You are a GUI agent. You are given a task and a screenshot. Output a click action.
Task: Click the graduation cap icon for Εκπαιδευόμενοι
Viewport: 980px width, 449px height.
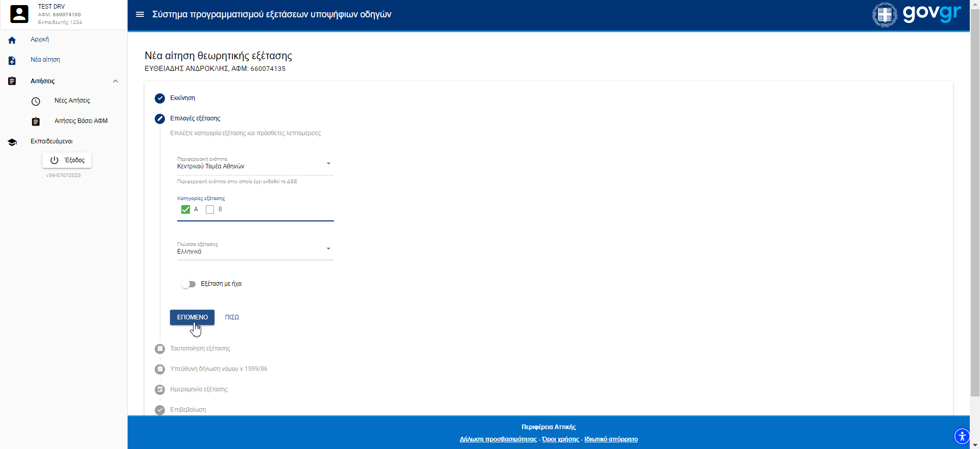12,142
